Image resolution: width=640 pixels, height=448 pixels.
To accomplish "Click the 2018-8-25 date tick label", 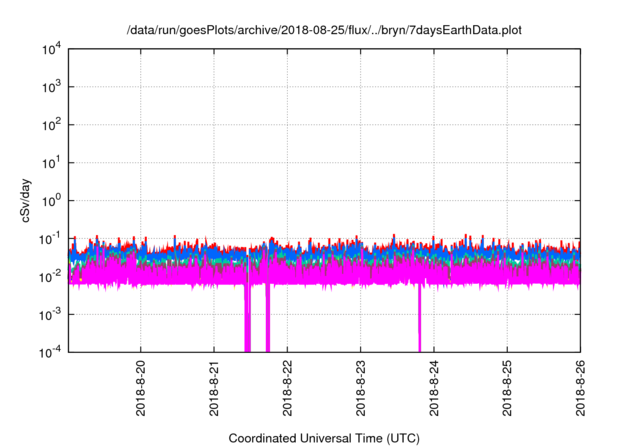I will click(x=507, y=388).
